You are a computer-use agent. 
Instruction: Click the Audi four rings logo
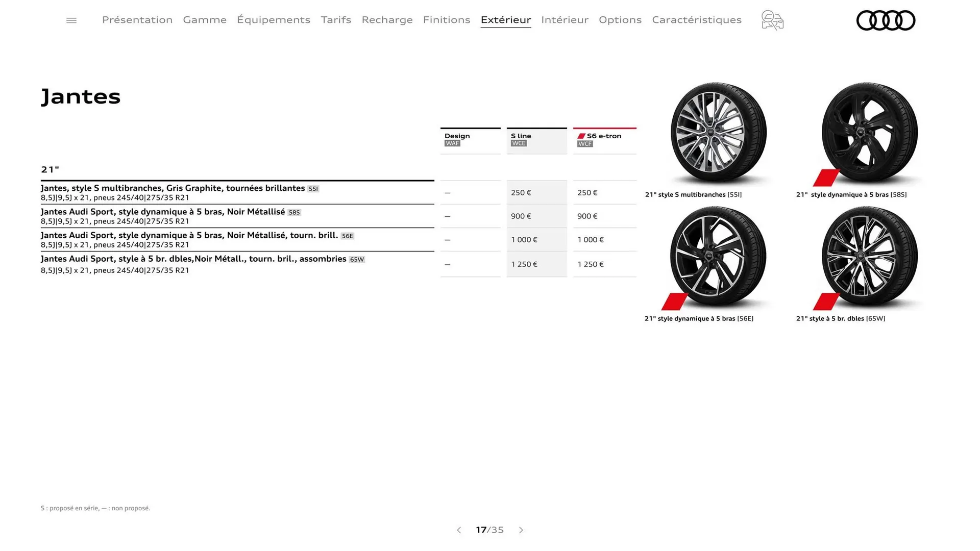click(x=886, y=20)
